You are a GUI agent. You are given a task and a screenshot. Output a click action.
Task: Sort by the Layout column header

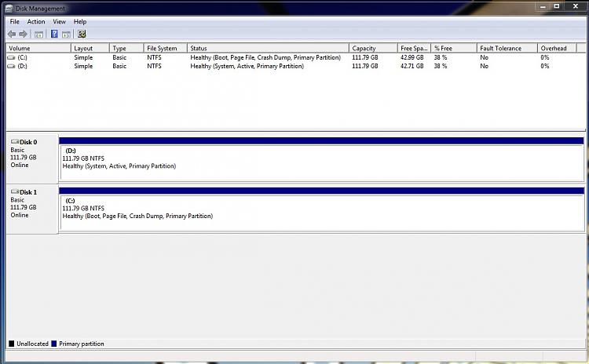(90, 48)
